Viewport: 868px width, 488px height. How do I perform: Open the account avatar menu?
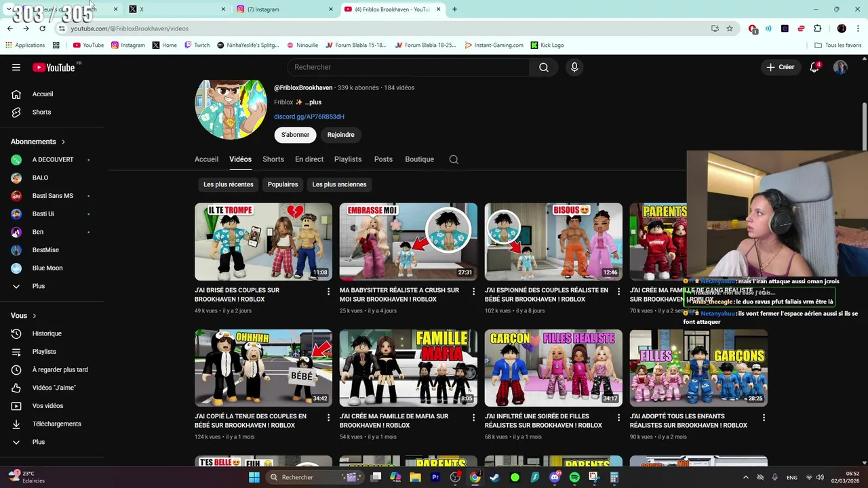point(840,67)
